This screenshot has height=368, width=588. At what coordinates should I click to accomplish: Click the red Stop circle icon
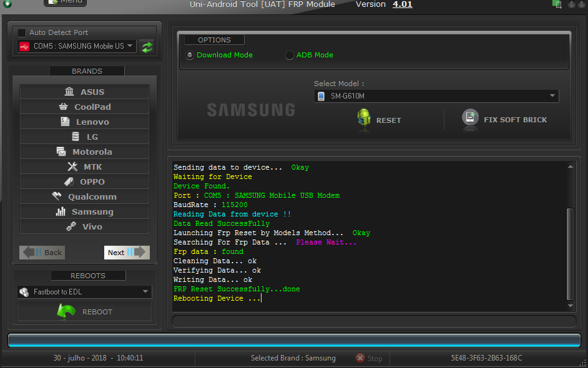(360, 358)
